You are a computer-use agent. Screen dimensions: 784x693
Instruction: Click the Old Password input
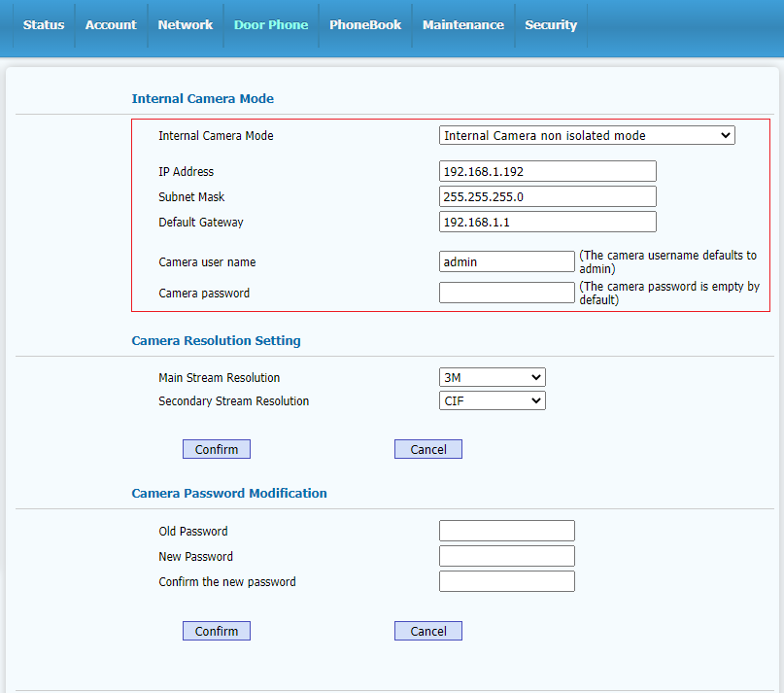pyautogui.click(x=506, y=531)
